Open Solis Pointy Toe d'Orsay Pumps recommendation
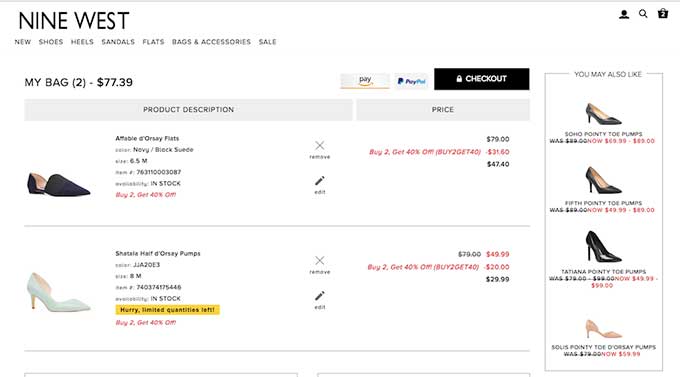This screenshot has width=680, height=377. pos(604,347)
